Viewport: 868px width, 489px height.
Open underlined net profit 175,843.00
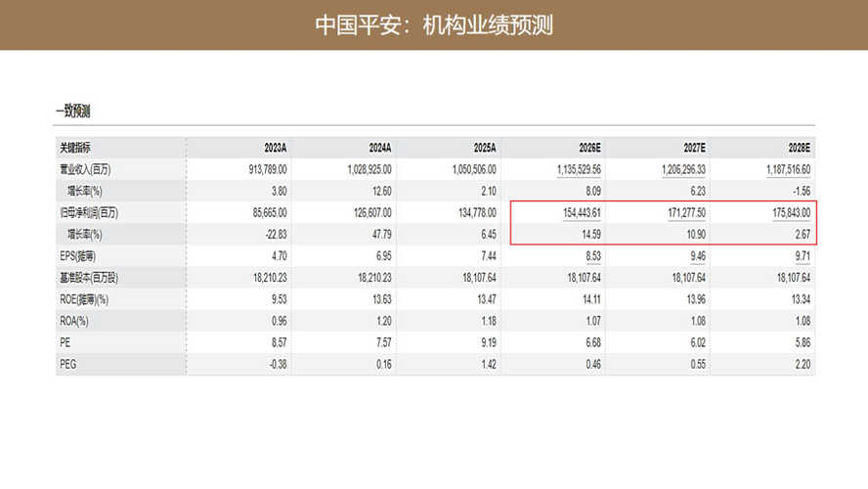click(x=791, y=212)
